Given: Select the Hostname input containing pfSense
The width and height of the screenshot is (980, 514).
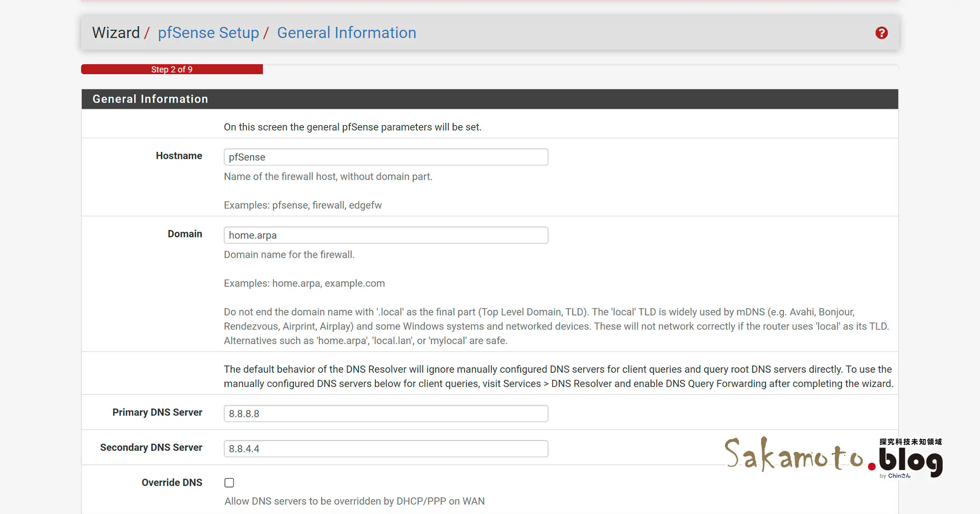Looking at the screenshot, I should click(x=385, y=157).
